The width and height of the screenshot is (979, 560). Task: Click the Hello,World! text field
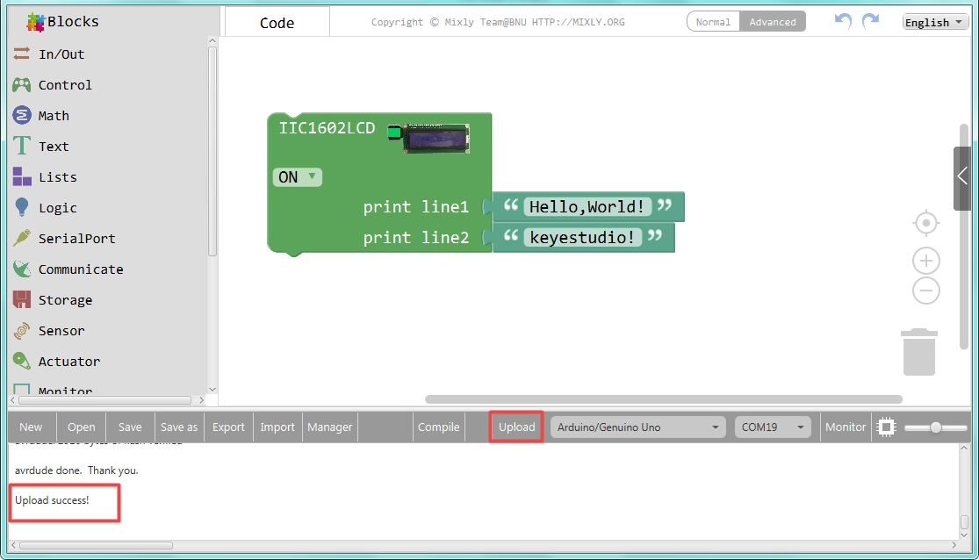(x=587, y=207)
